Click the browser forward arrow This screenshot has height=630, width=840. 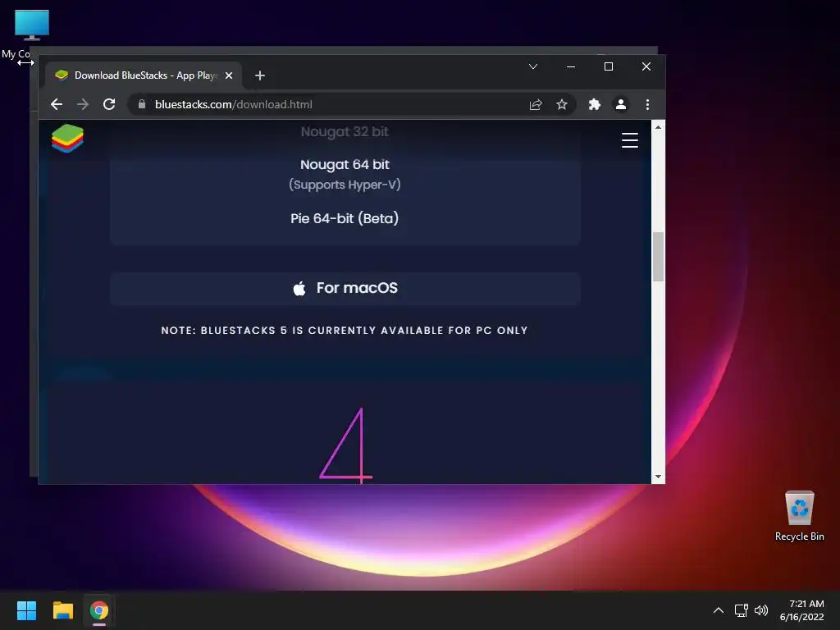83,104
